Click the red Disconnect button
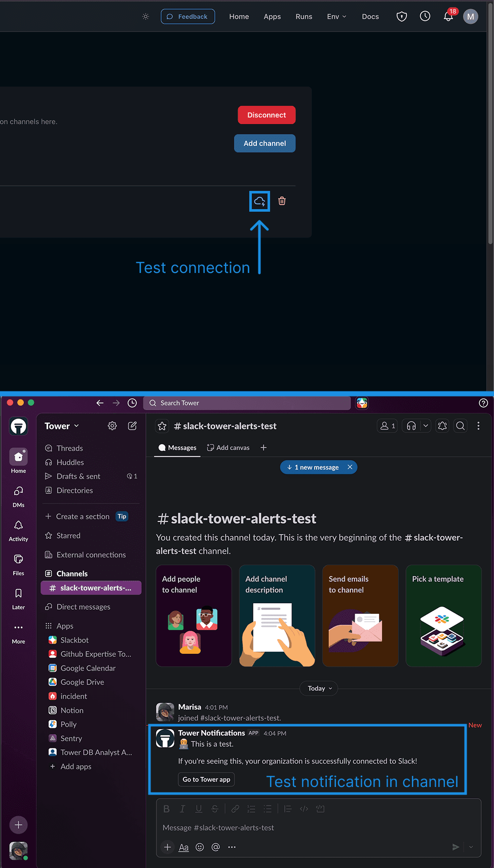This screenshot has width=494, height=868. point(267,115)
